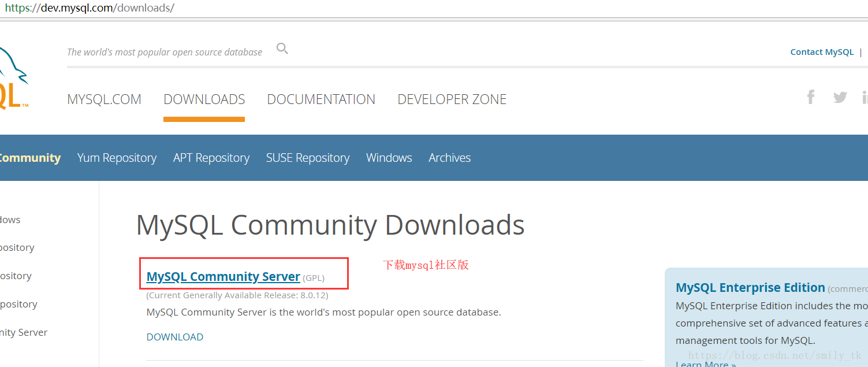Open the Yum Repository tab

click(117, 158)
